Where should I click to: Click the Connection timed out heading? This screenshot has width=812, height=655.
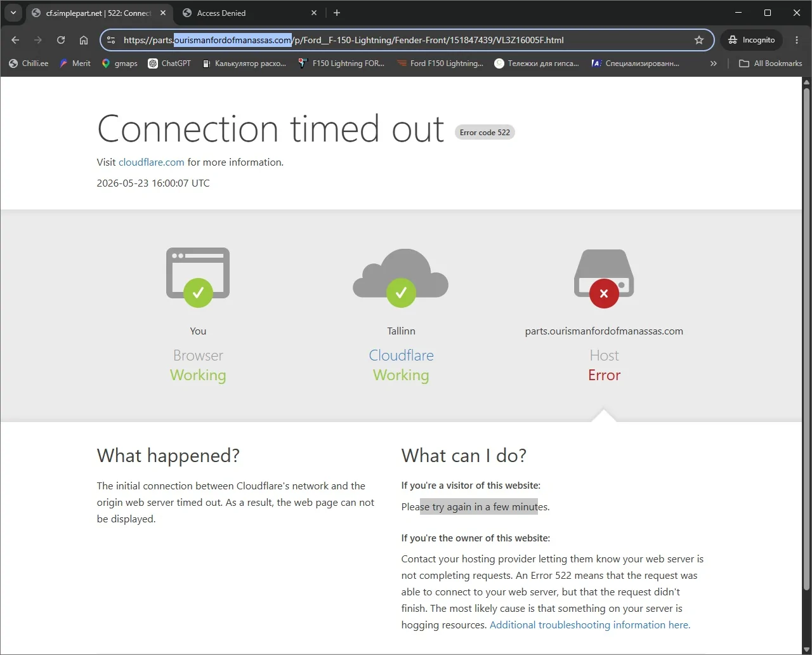click(271, 129)
